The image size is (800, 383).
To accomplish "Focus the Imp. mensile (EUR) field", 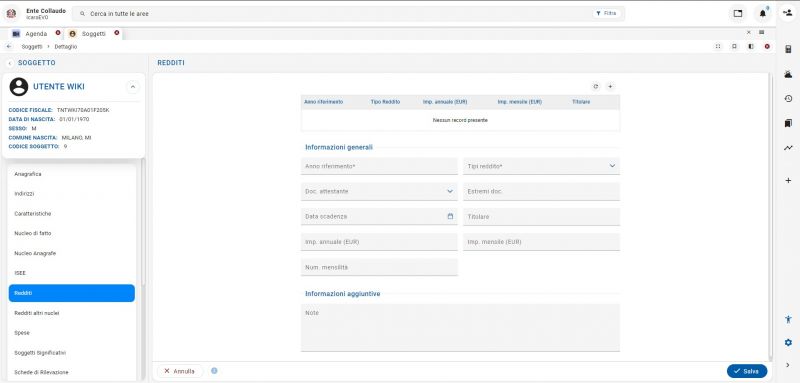I will click(x=541, y=242).
